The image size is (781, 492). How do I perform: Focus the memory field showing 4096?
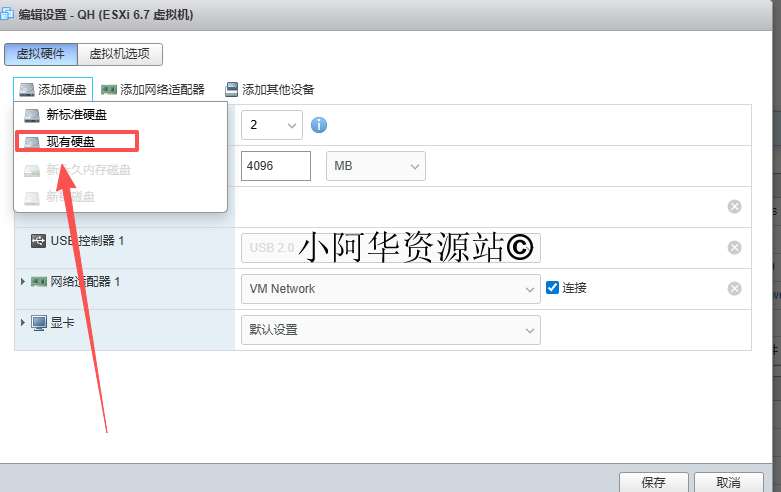coord(276,166)
